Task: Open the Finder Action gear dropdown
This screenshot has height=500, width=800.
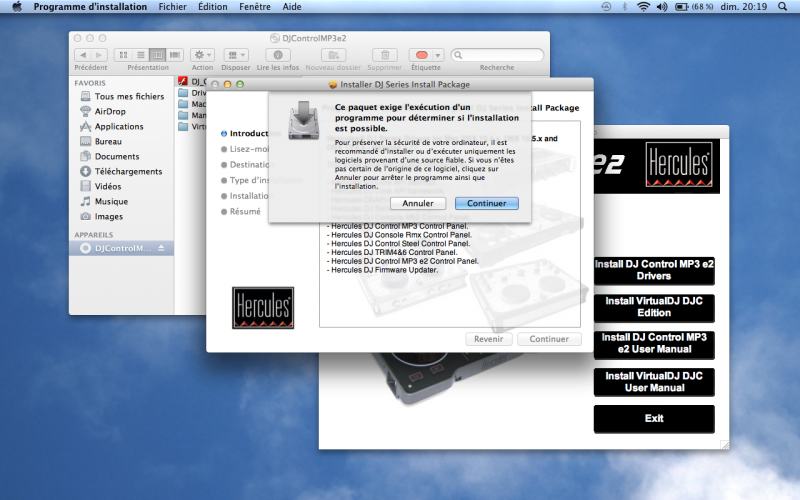Action: pos(203,55)
